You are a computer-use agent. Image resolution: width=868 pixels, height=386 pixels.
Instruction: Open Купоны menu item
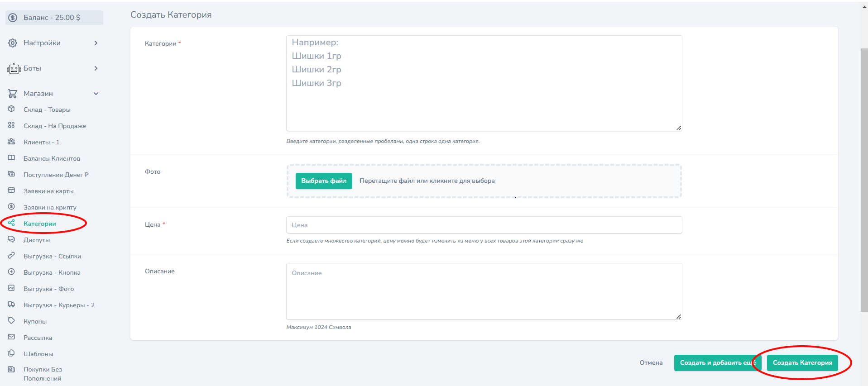coord(35,321)
